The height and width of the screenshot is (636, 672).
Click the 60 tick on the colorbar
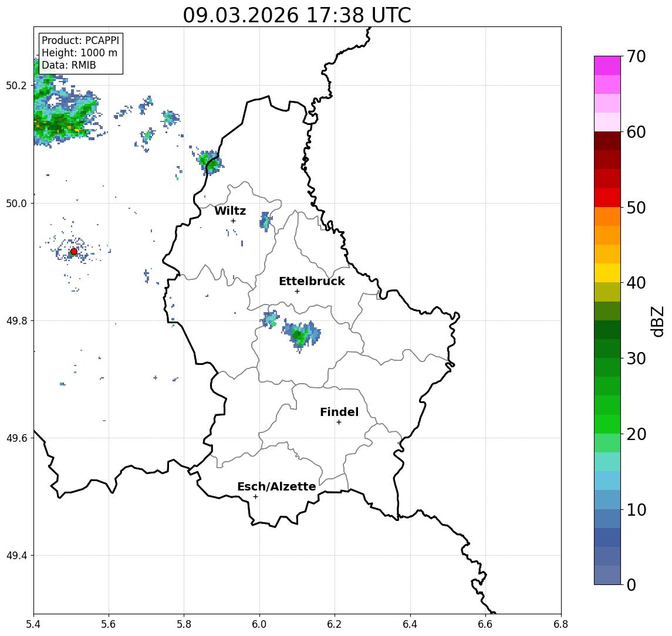click(x=636, y=132)
